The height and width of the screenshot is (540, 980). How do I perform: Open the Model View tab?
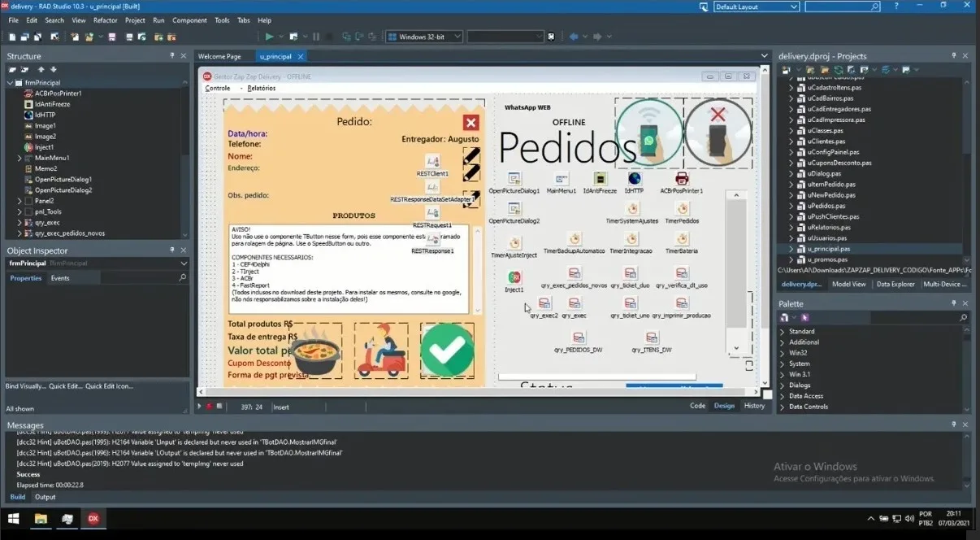(849, 284)
